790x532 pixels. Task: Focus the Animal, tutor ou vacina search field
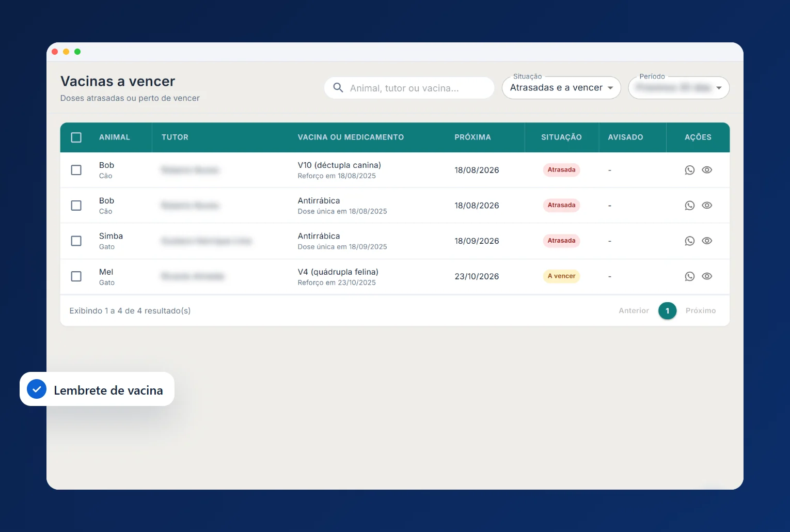click(409, 88)
